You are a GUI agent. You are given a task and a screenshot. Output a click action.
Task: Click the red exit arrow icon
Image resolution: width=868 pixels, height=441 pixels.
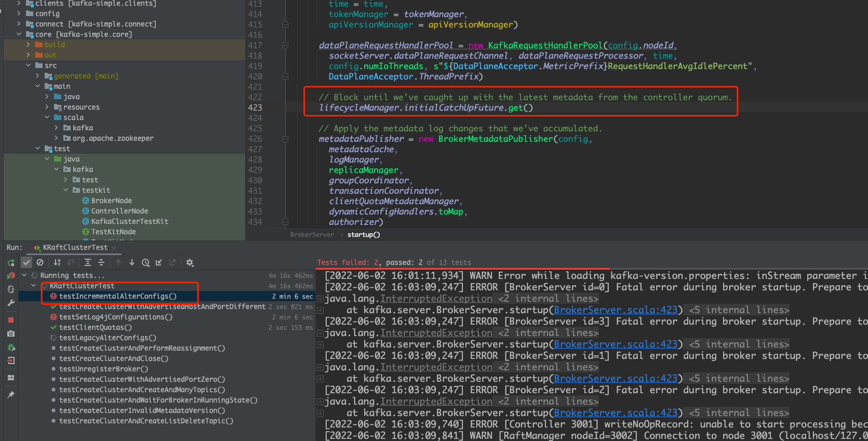coord(11,360)
